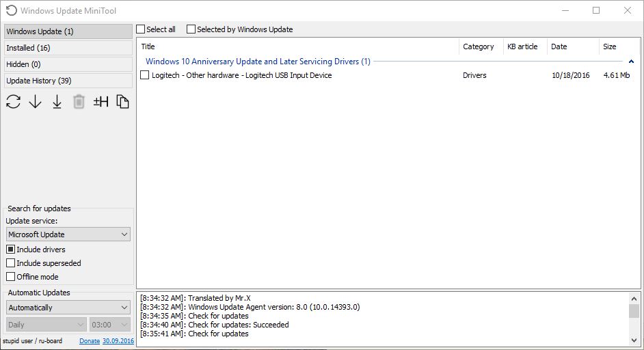Screen dimensions: 644x350
Task: Collapse the Servicing Drivers group chevron
Action: click(x=631, y=62)
